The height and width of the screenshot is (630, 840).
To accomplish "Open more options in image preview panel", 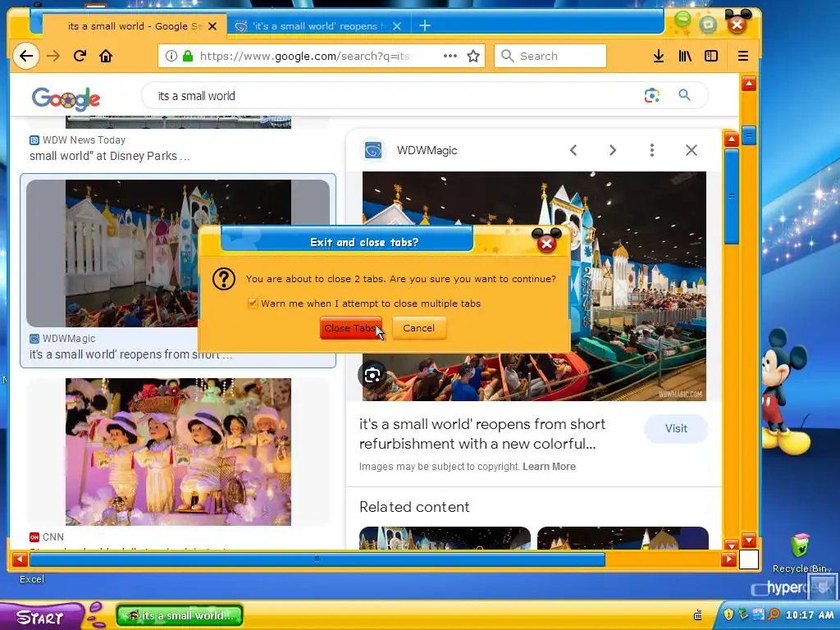I will [652, 150].
